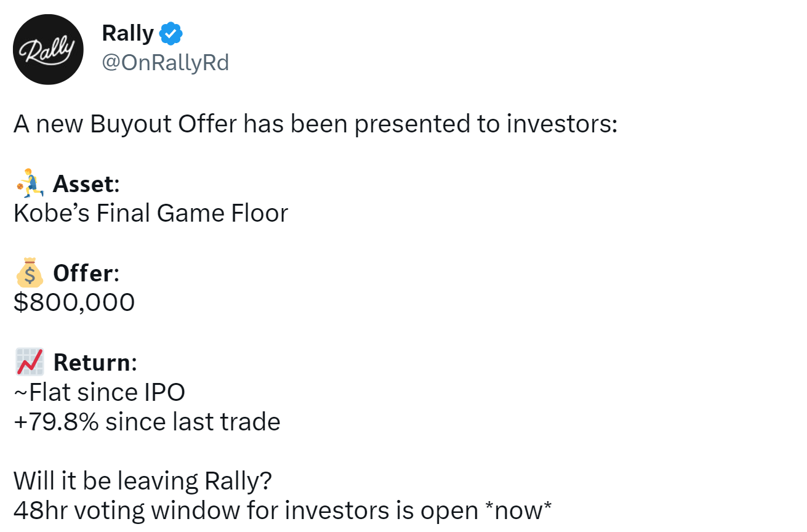The height and width of the screenshot is (532, 807).
Task: Select the bold Offer label
Action: (86, 273)
